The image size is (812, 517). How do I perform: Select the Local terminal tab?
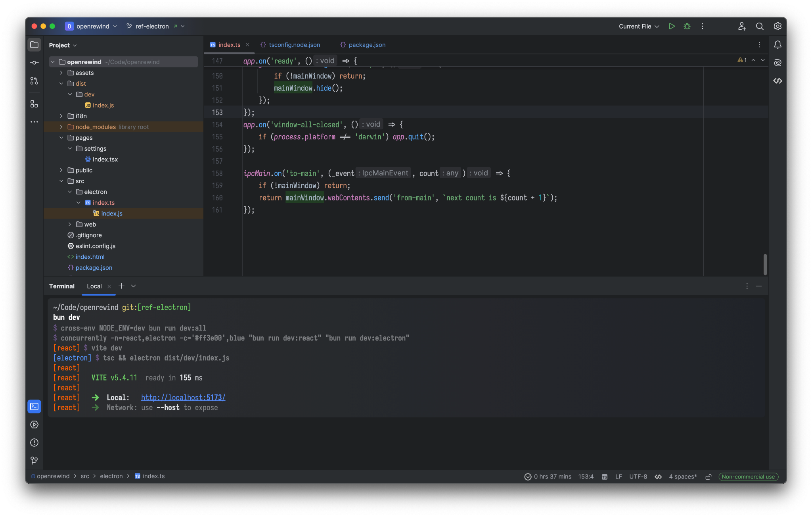click(x=94, y=286)
